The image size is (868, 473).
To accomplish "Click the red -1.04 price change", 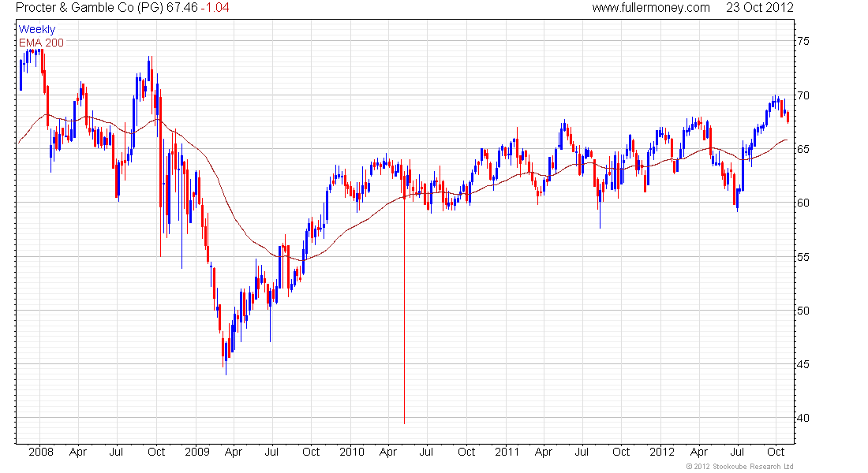I will tap(215, 8).
